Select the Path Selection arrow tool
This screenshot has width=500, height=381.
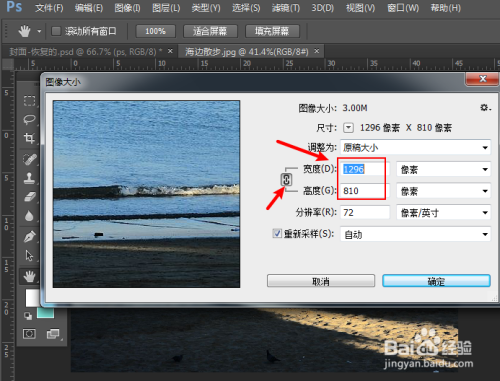[x=29, y=256]
